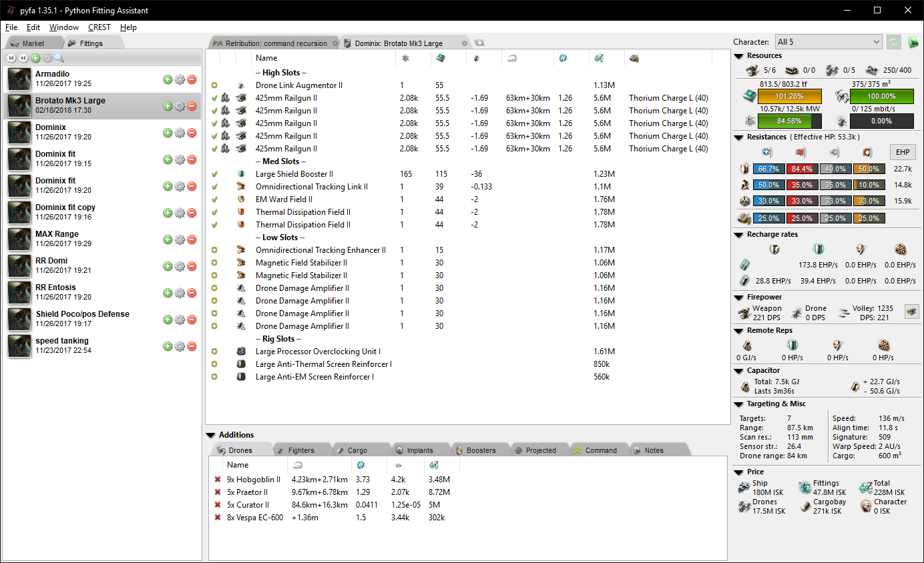Open the Character dropdown showing All 5

(828, 41)
